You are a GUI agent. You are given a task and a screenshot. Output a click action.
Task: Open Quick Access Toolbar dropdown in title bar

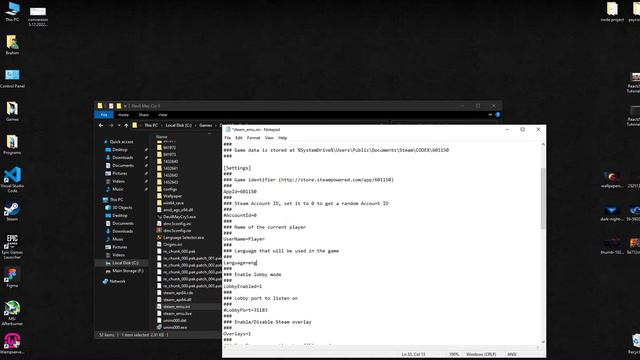[x=125, y=106]
